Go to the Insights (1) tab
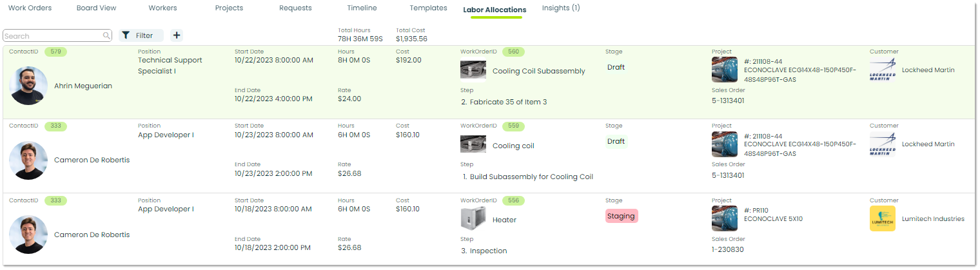 pyautogui.click(x=560, y=8)
